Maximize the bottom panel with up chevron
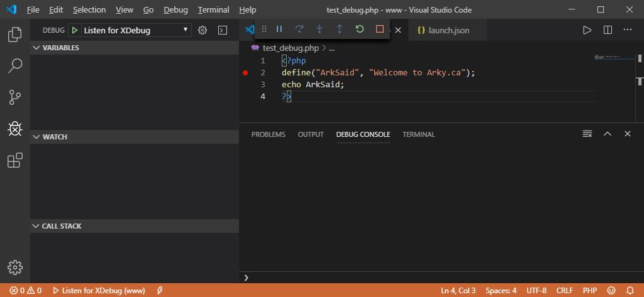The height and width of the screenshot is (297, 644). 608,134
